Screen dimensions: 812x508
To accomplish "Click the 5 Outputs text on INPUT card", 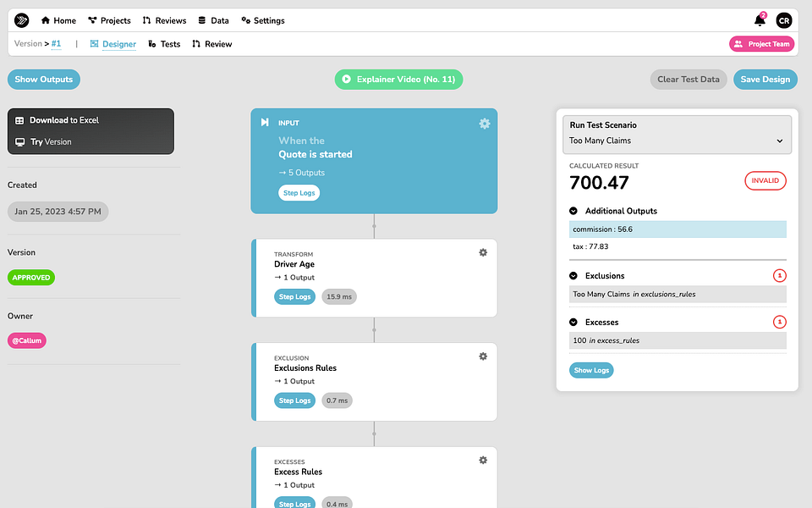I will (x=302, y=173).
